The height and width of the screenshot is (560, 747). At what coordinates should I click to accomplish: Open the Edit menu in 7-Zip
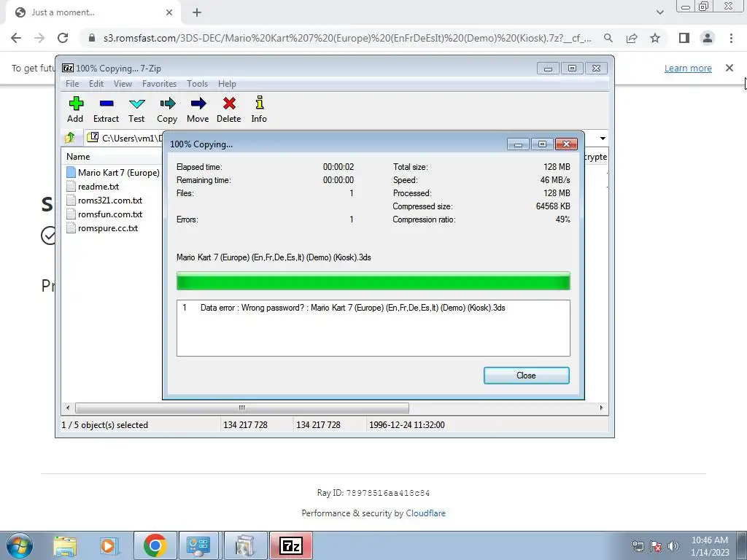[96, 84]
